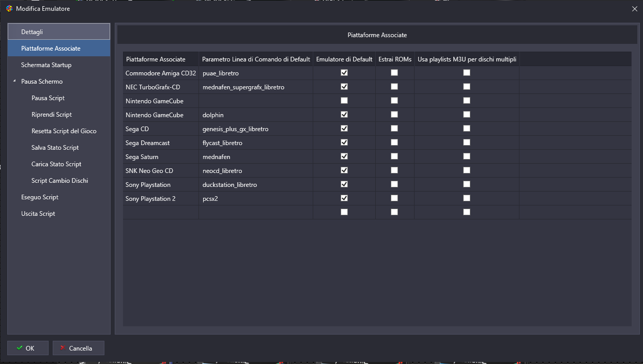Screen dimensions: 643x364
Task: Close the Modifica Emulatore window
Action: (x=634, y=9)
